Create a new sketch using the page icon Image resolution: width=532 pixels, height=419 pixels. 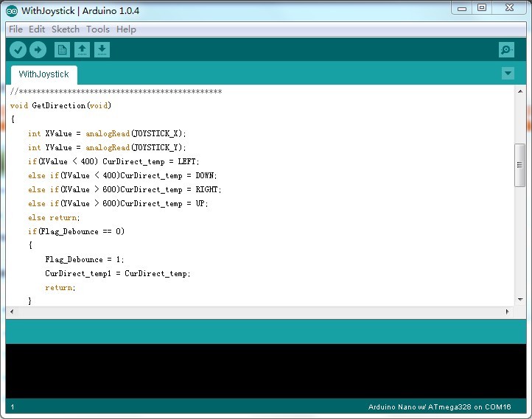(x=62, y=50)
